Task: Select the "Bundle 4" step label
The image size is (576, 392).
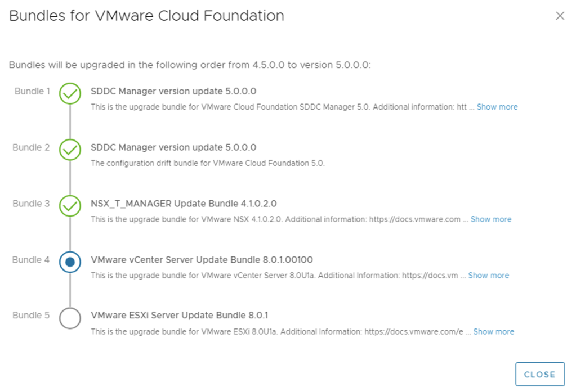Action: click(32, 260)
